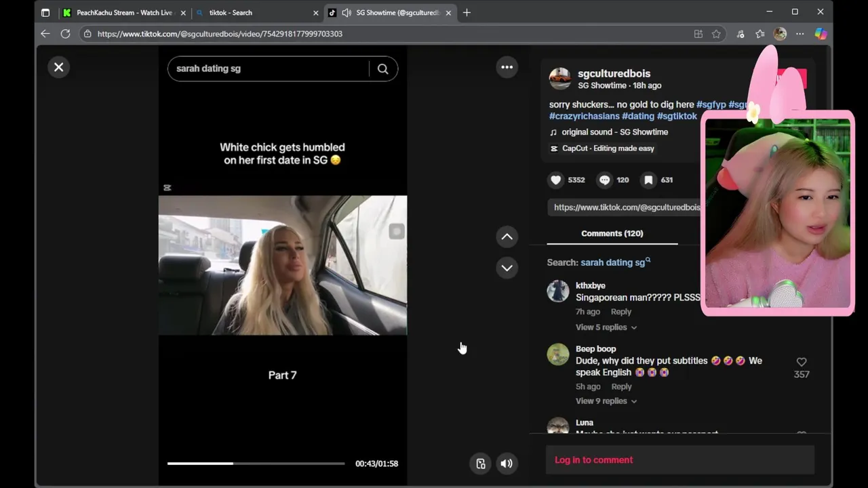Toggle the auto-scroll icon beside volume

(480, 464)
